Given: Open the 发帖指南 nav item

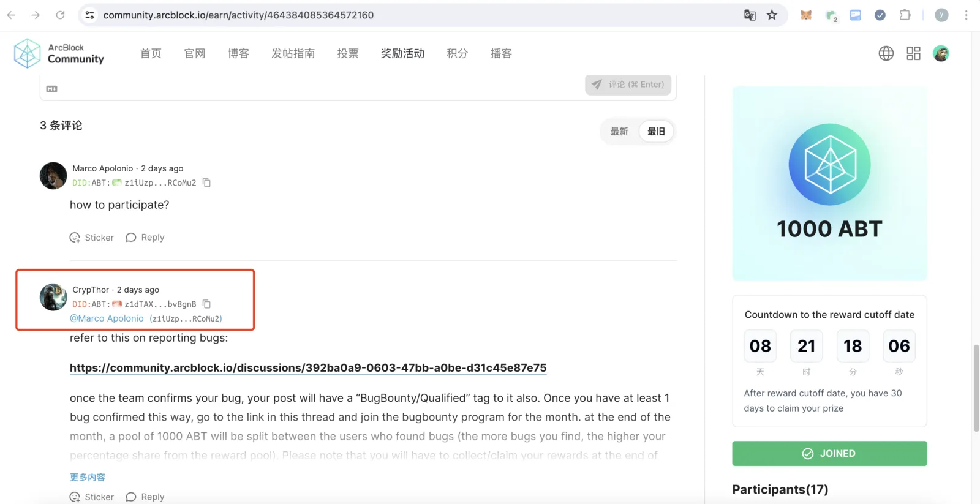Looking at the screenshot, I should [x=293, y=53].
